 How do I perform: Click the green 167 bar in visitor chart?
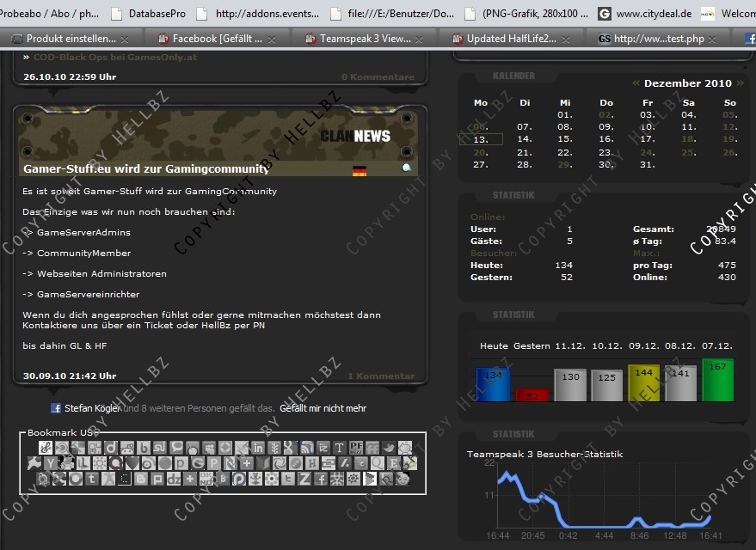(x=717, y=380)
